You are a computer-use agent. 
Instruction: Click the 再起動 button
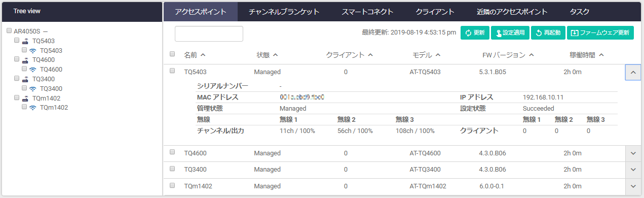coord(548,33)
